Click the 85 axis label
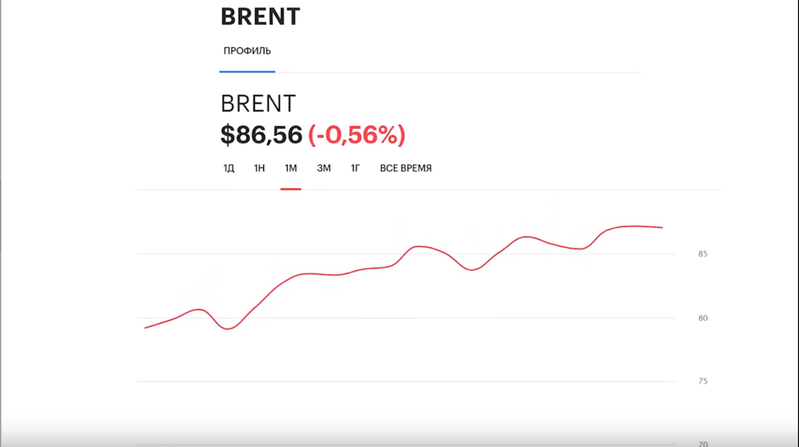This screenshot has width=799, height=447. coord(703,254)
